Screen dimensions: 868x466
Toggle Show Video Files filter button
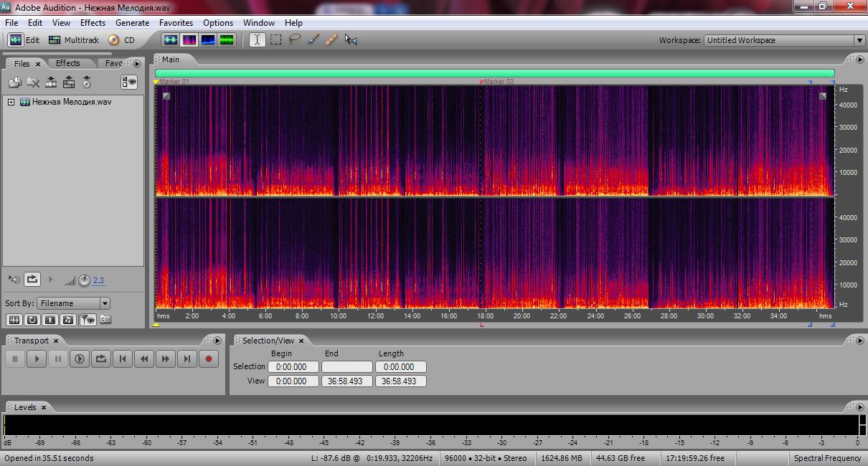click(x=49, y=320)
